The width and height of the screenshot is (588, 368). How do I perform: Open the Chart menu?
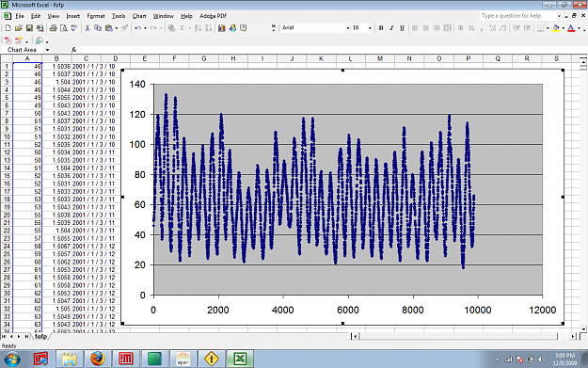coord(139,16)
